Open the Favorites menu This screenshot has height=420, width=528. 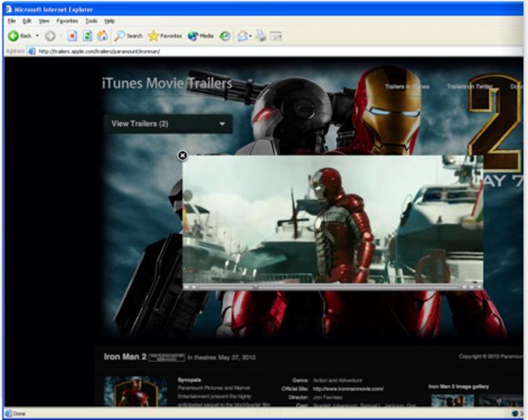coord(67,21)
